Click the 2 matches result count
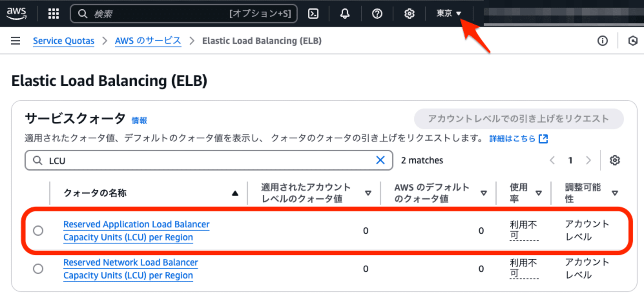 coord(422,160)
